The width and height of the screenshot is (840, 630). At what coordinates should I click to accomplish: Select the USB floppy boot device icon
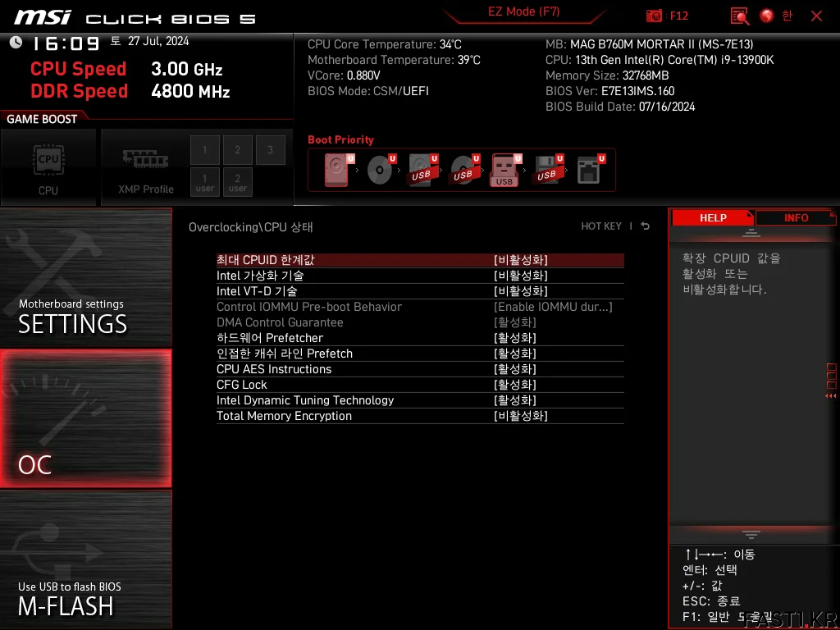549,170
